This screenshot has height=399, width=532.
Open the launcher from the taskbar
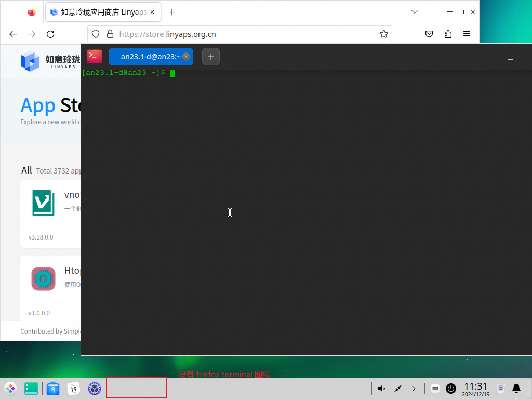coord(10,388)
